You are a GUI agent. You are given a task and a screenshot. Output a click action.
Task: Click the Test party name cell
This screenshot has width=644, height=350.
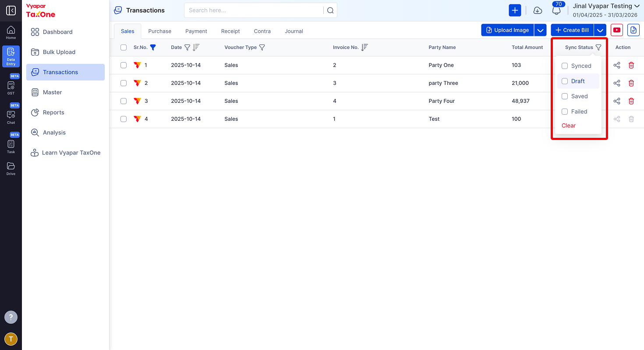(434, 119)
